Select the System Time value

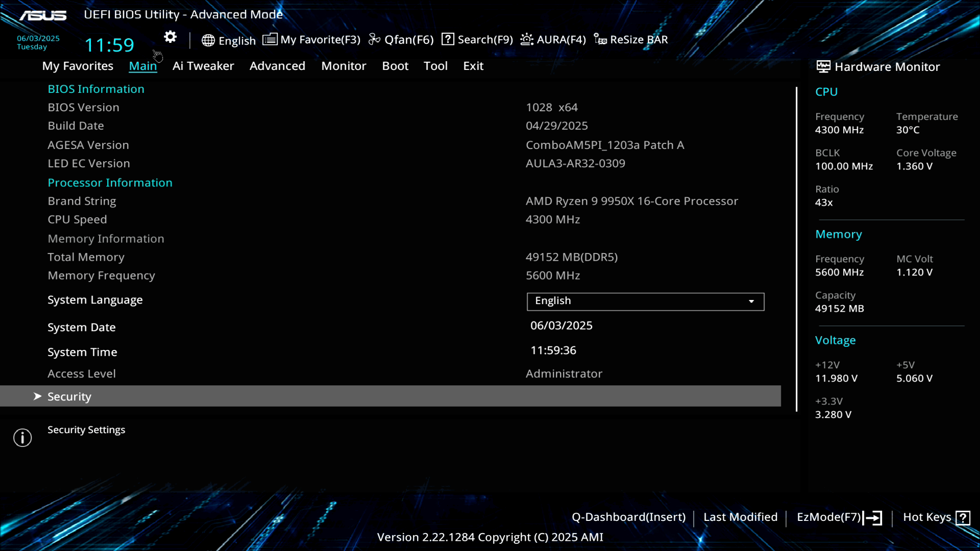click(553, 350)
